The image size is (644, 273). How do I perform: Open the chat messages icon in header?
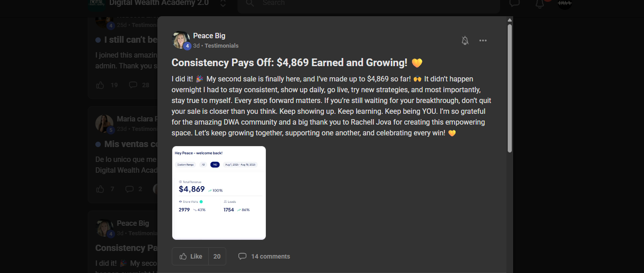pos(514,4)
